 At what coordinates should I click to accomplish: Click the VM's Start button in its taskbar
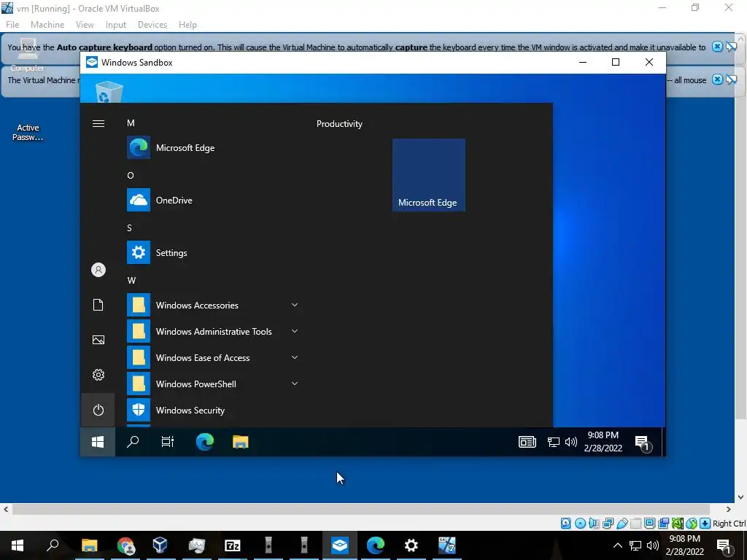point(18,545)
